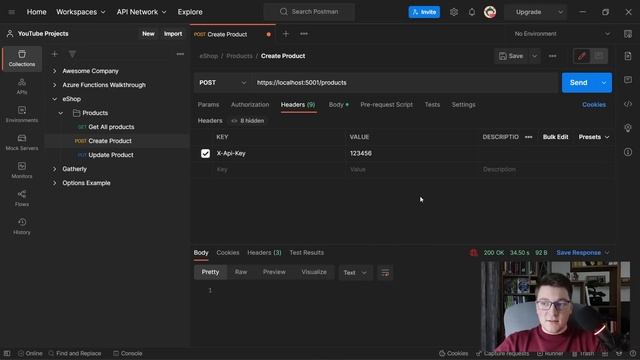640x360 pixels.
Task: Open the comments icon in right sidebar
Action: (x=628, y=80)
